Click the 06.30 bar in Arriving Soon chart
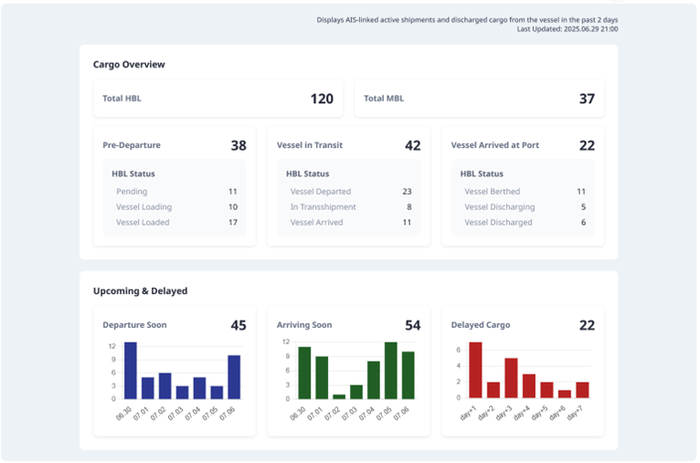Viewport: 700px width, 463px height. tap(304, 374)
